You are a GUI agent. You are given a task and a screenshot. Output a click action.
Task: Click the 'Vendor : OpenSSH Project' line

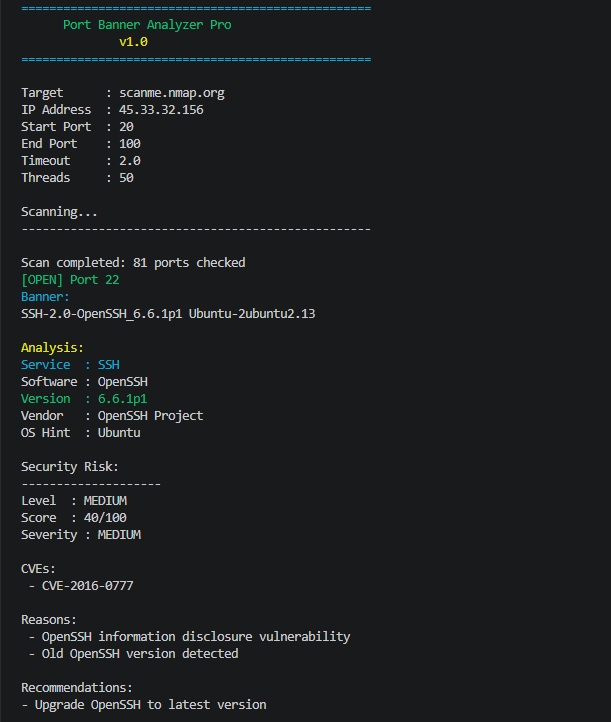pos(112,416)
